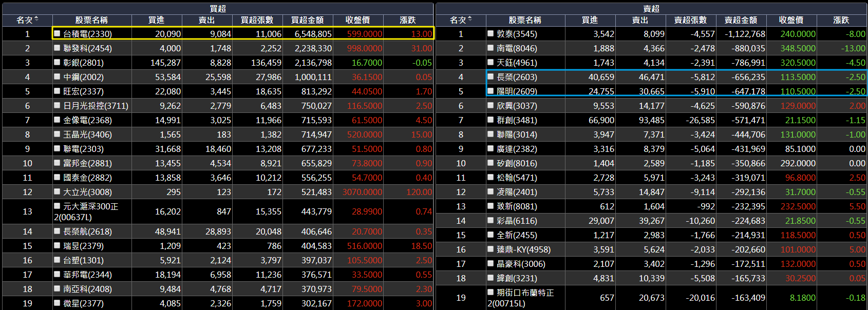This screenshot has height=310, width=868.
Task: Sort 買超 table by 收盤價 header
Action: pyautogui.click(x=357, y=20)
